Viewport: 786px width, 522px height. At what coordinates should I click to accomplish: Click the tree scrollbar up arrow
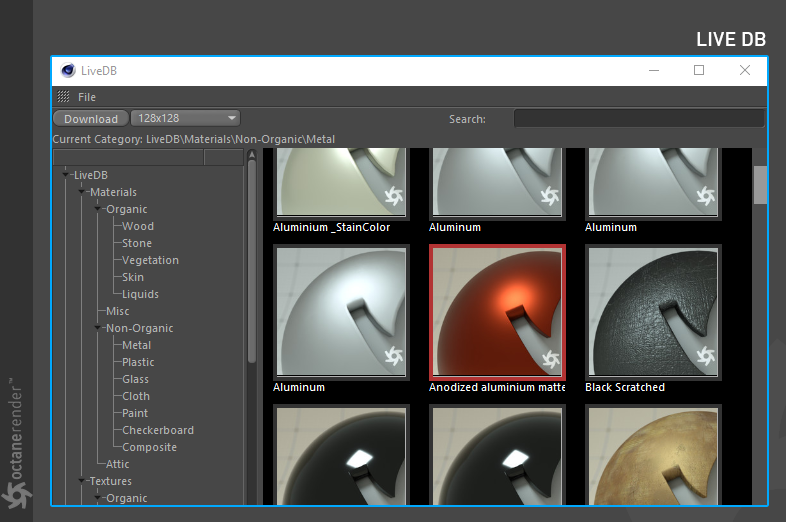tap(252, 154)
